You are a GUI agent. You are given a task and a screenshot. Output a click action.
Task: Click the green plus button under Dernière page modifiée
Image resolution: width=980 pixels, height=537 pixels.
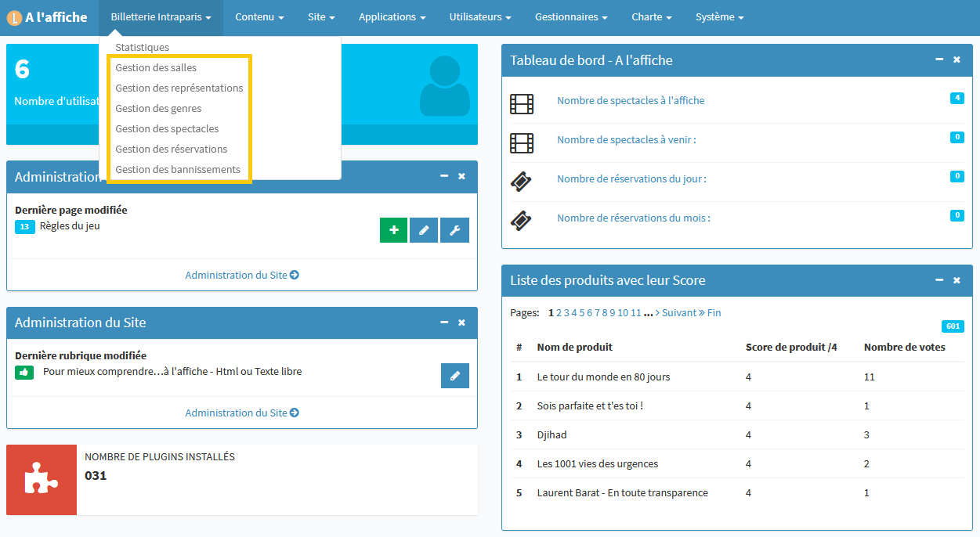pyautogui.click(x=393, y=230)
